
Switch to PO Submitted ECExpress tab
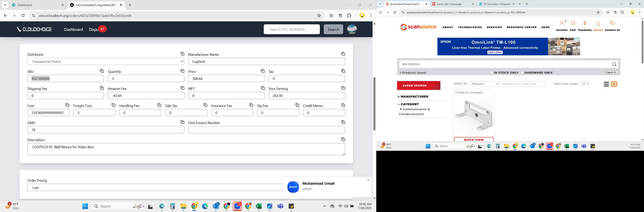click(x=500, y=4)
